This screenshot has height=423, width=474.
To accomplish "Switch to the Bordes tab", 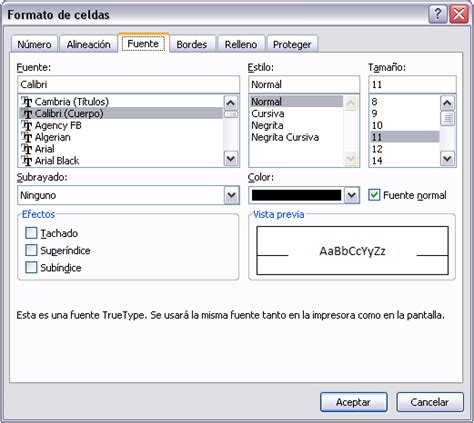I will 192,44.
